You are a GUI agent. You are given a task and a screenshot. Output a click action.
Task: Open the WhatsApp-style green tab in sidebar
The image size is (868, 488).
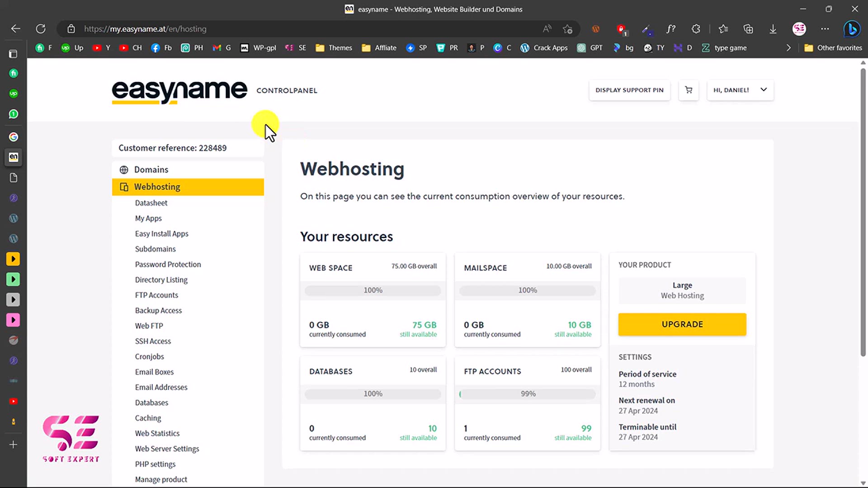13,114
